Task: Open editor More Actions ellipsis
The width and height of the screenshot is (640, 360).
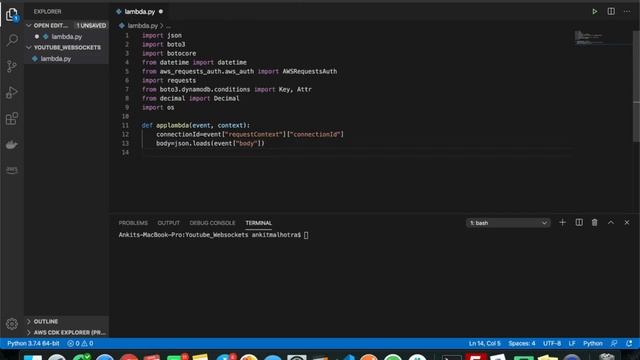Action: (x=627, y=11)
